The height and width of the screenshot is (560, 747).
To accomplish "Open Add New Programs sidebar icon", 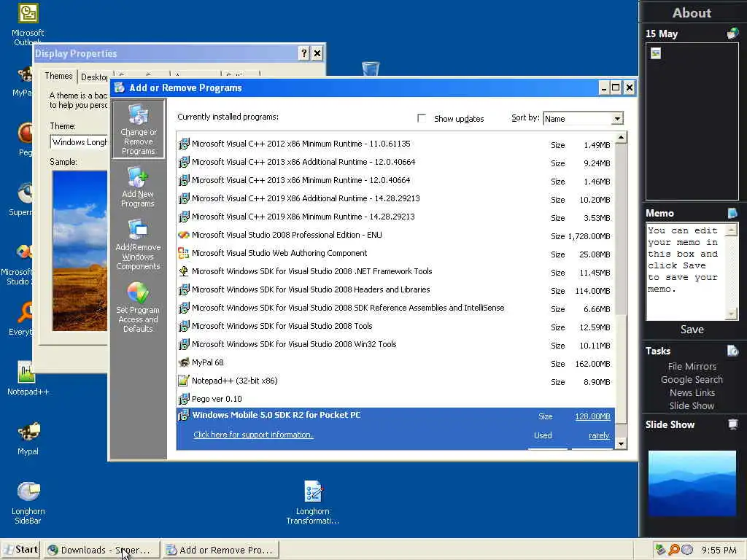I will pos(138,187).
